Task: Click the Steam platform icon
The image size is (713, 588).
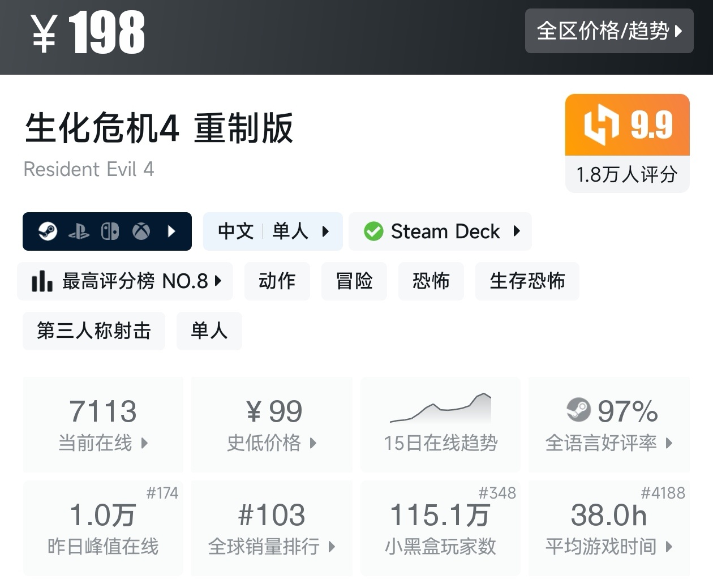Action: (48, 231)
